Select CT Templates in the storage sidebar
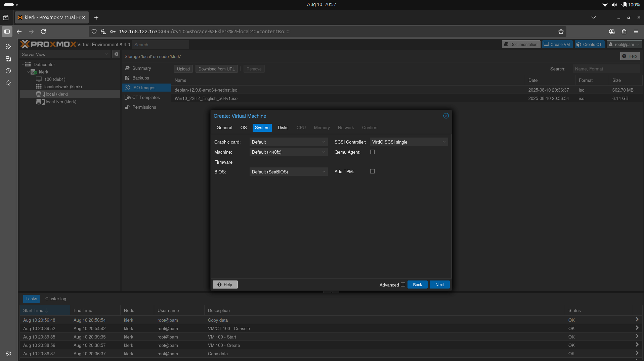Screen dimensions: 644x361 pos(146,97)
